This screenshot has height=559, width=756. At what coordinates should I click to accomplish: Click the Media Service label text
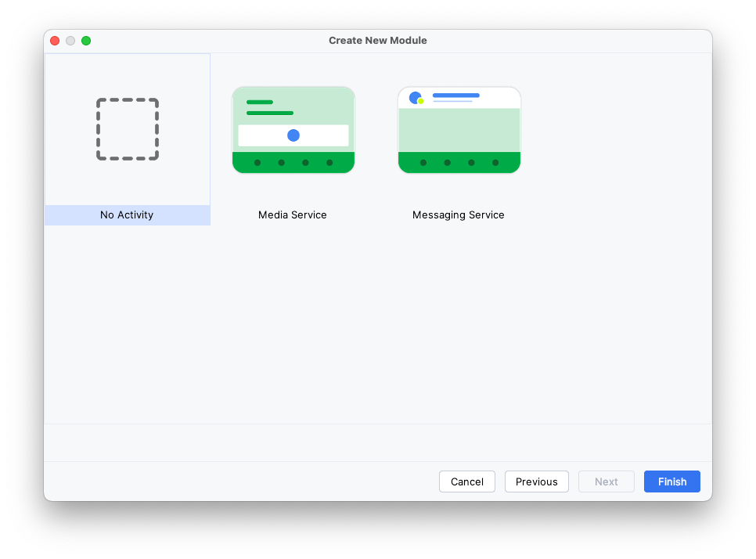292,215
